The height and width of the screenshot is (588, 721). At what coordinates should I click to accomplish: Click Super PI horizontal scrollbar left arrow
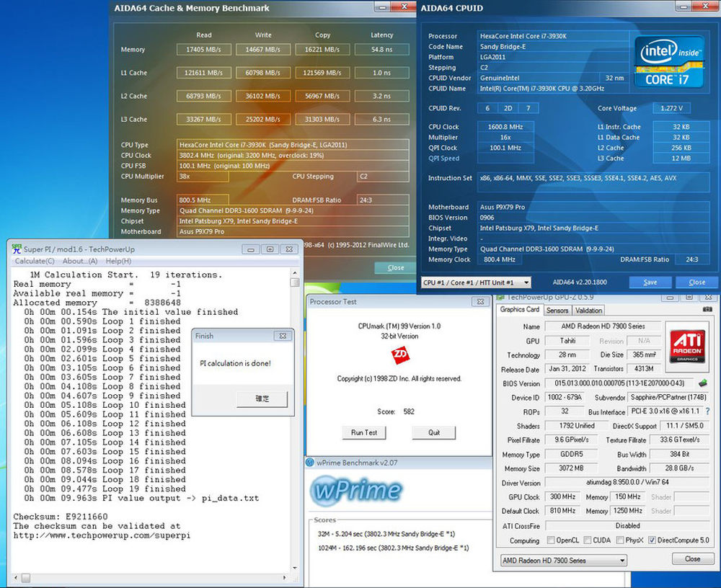pos(16,577)
